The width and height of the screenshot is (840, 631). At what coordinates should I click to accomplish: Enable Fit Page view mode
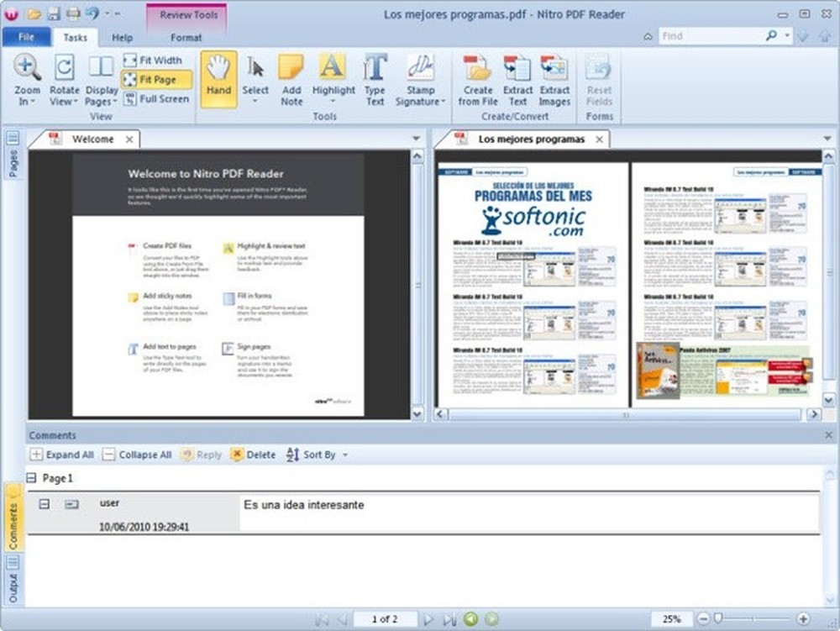click(x=155, y=79)
